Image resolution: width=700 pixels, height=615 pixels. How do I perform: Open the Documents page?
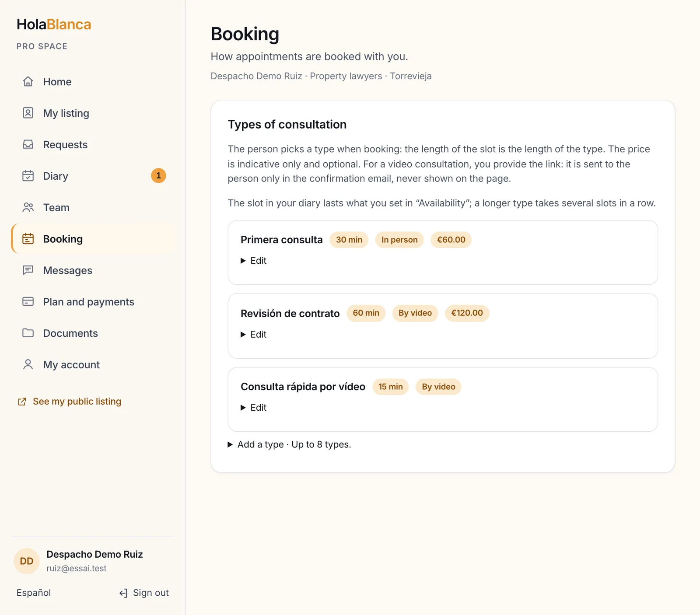point(93,334)
